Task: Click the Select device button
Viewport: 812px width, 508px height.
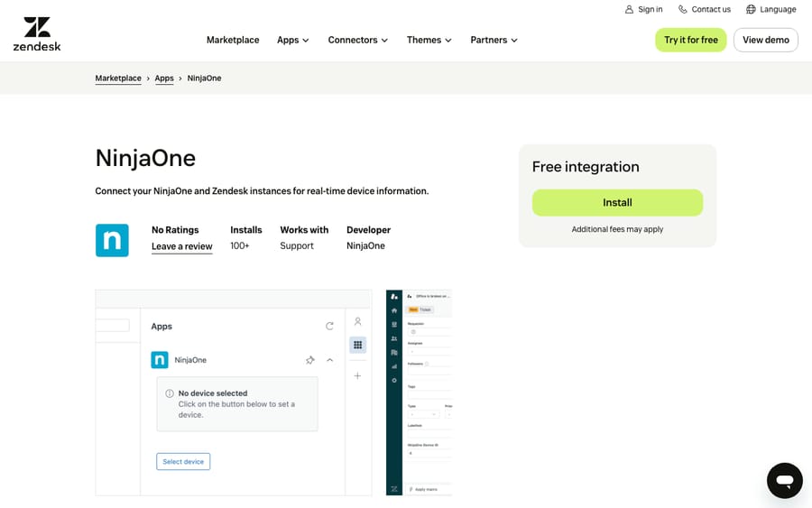Action: click(x=183, y=461)
